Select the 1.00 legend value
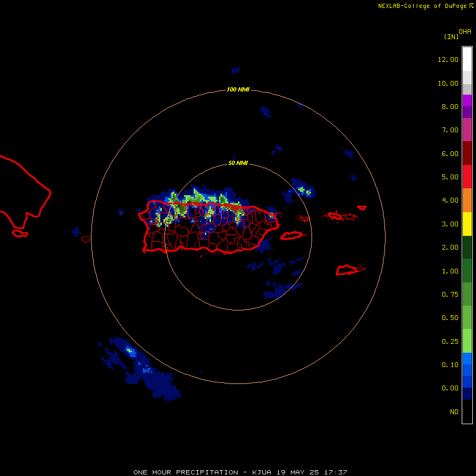476x476 pixels. tap(450, 271)
